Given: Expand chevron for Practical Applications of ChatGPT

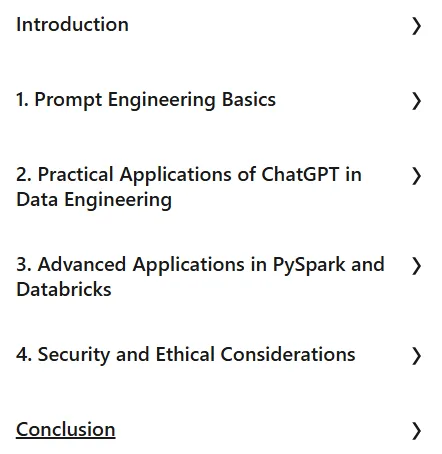Looking at the screenshot, I should click(416, 176).
